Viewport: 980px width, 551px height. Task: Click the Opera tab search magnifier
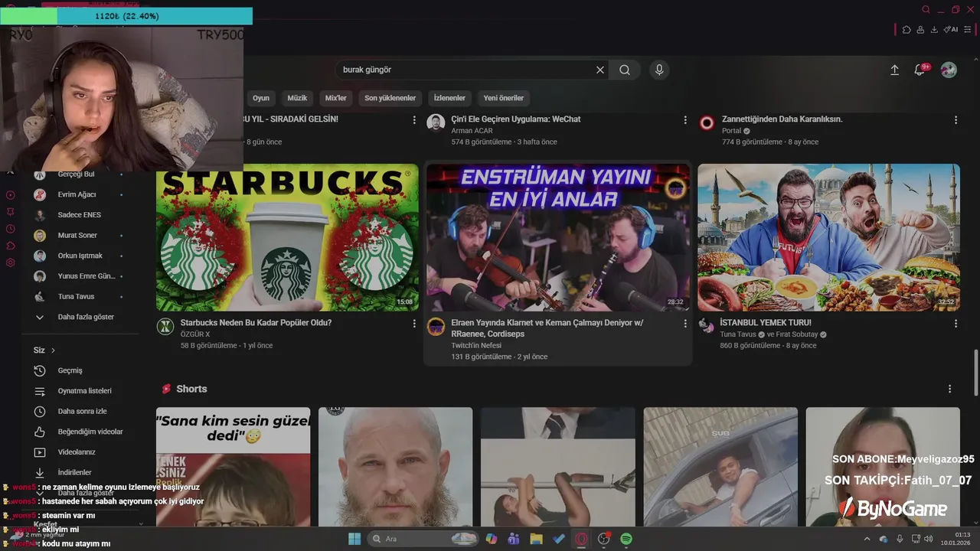[926, 10]
